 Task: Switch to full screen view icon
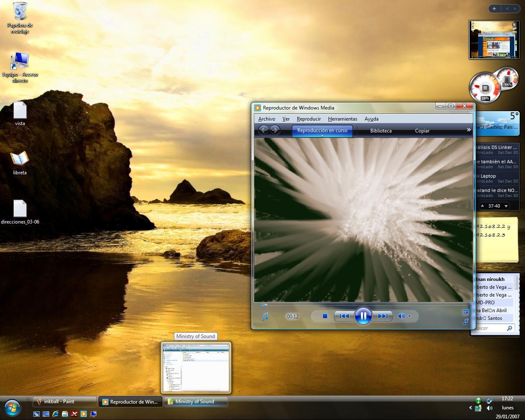click(466, 313)
